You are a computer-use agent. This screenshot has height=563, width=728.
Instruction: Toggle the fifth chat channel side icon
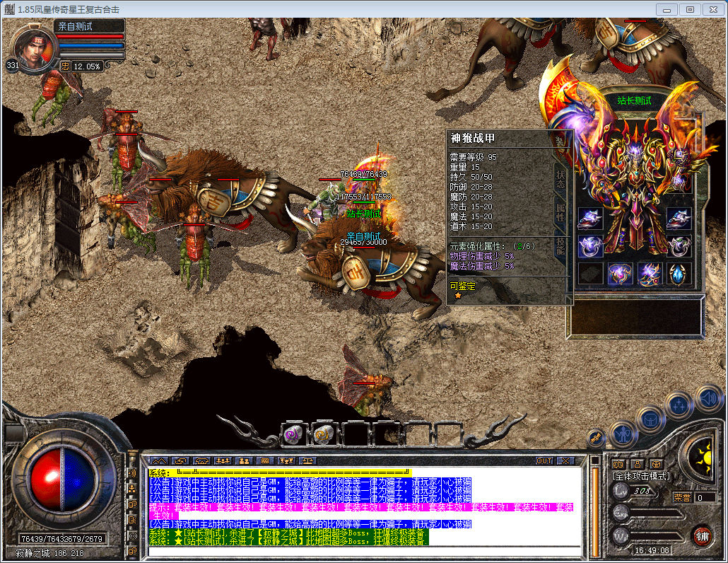pos(132,536)
